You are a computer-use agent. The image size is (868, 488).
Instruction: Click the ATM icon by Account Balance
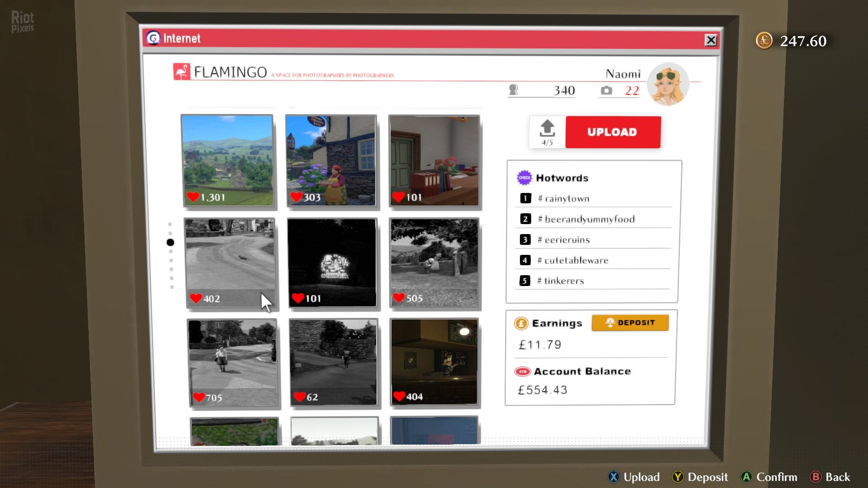click(523, 371)
